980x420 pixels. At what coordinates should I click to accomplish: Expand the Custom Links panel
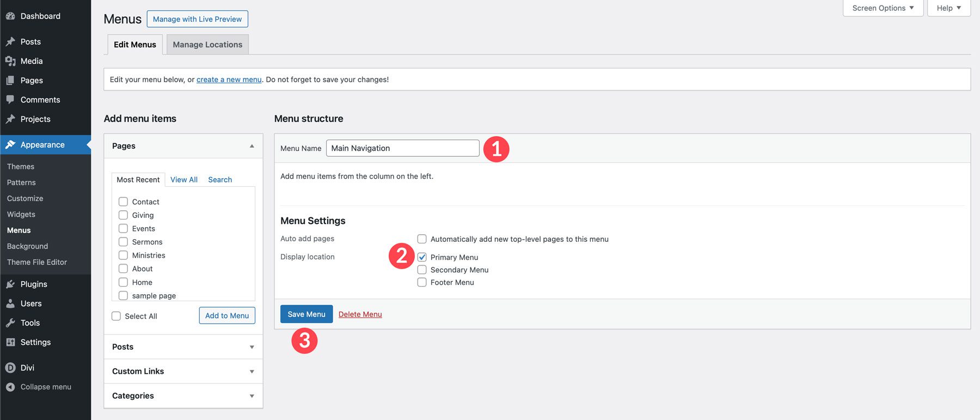183,372
